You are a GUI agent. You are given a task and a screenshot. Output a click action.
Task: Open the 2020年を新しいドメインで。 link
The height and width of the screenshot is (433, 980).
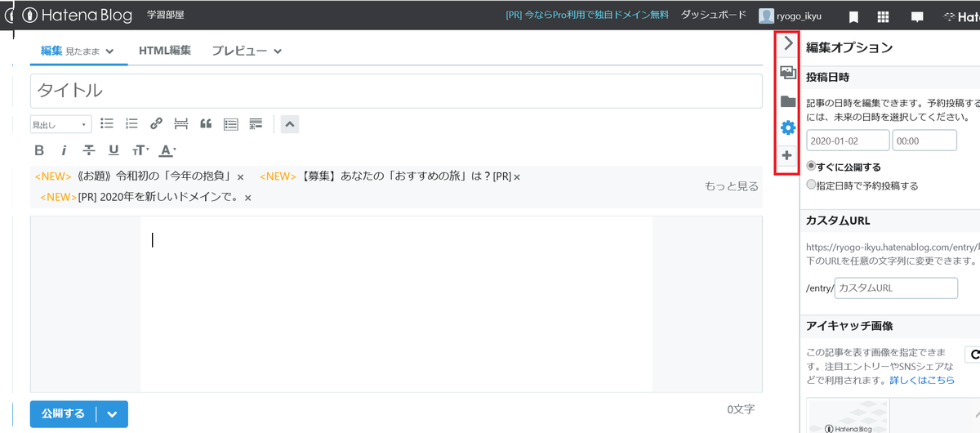[159, 198]
